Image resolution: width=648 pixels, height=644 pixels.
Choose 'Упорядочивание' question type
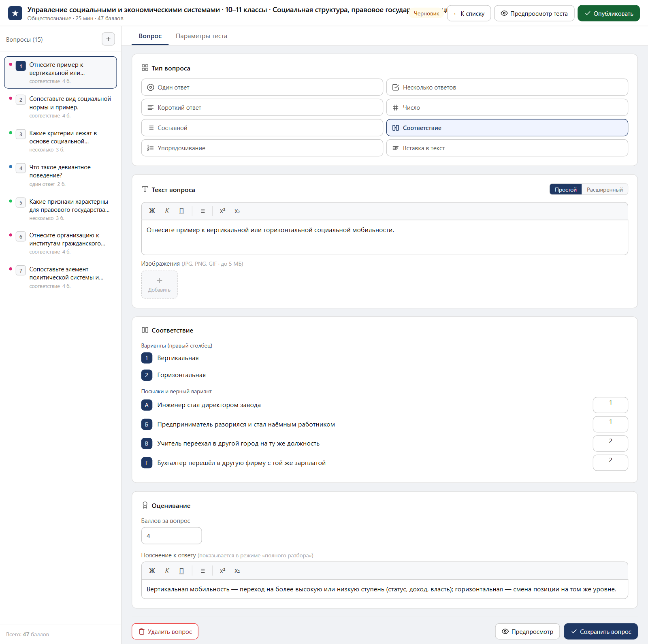[x=262, y=148]
